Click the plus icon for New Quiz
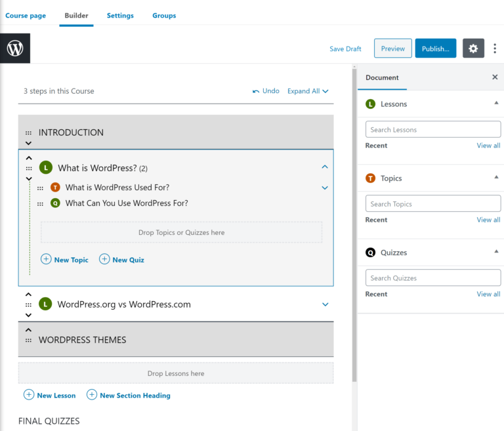The width and height of the screenshot is (504, 431). point(104,259)
